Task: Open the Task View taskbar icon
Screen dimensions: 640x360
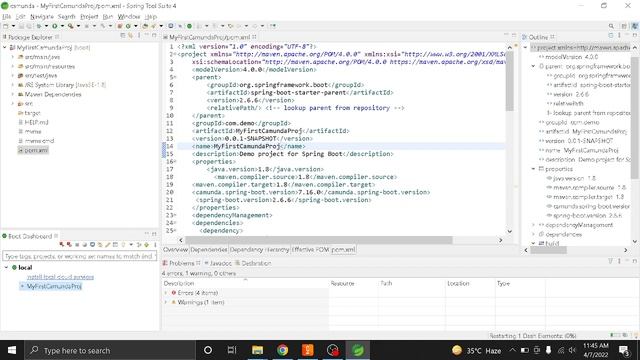Action: (232, 350)
